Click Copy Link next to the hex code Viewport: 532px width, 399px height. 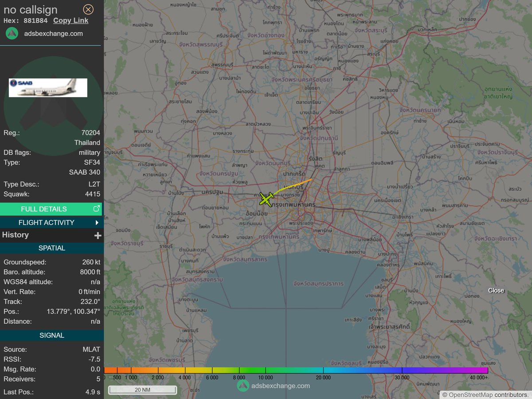[x=70, y=20]
